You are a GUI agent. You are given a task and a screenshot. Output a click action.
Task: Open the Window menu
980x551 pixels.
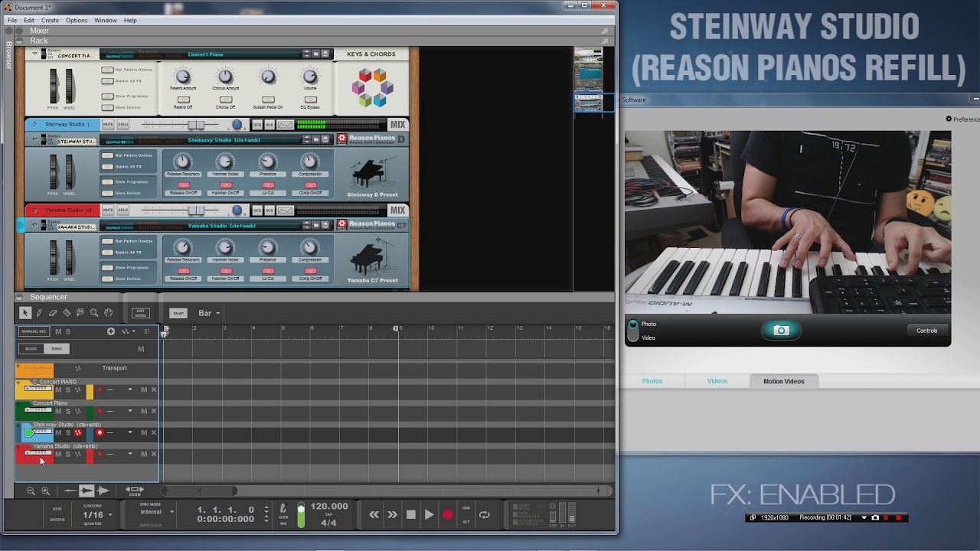point(106,20)
